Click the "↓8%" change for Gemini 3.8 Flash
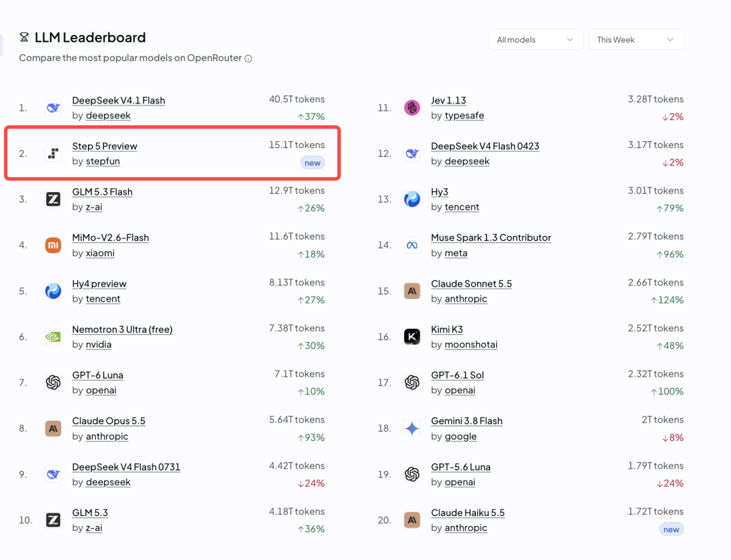Viewport: 731px width, 560px height. click(673, 438)
